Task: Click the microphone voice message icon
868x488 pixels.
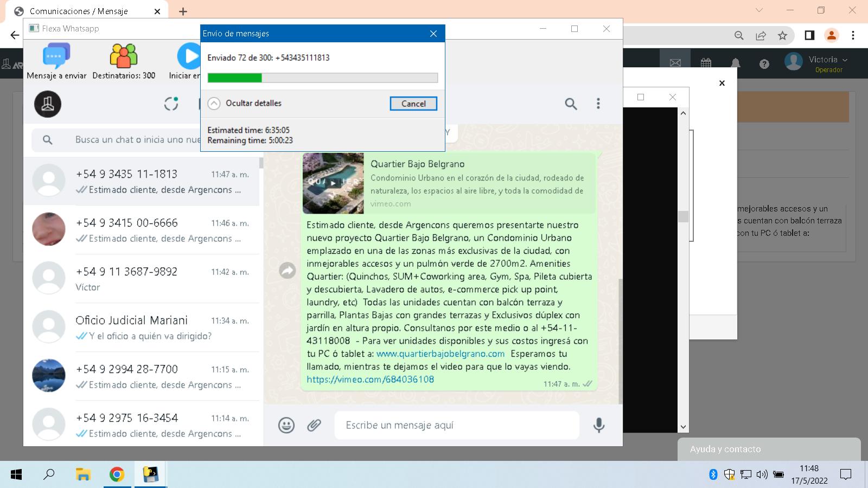Action: 599,425
